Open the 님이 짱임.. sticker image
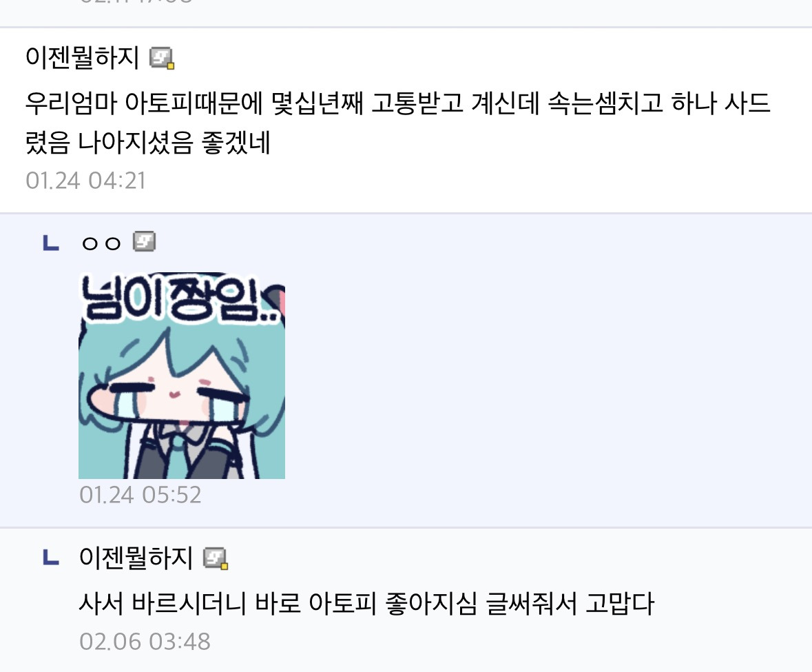This screenshot has width=812, height=672. click(182, 375)
